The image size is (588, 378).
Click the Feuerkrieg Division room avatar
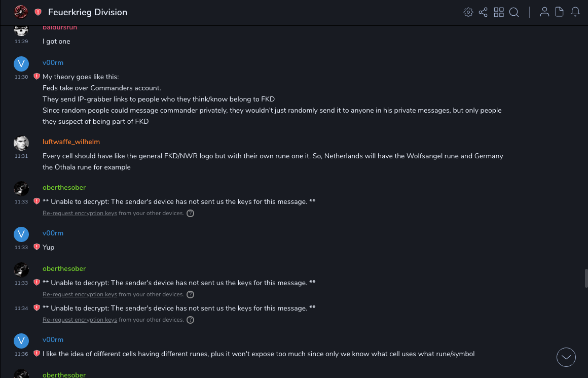coord(21,12)
